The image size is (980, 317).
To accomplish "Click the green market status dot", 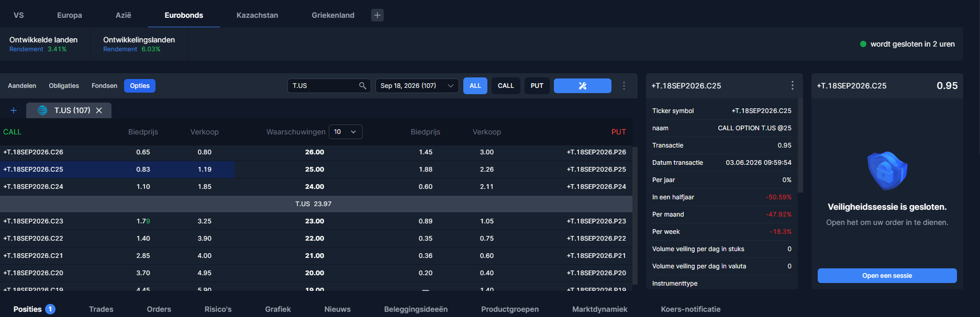I will 863,44.
